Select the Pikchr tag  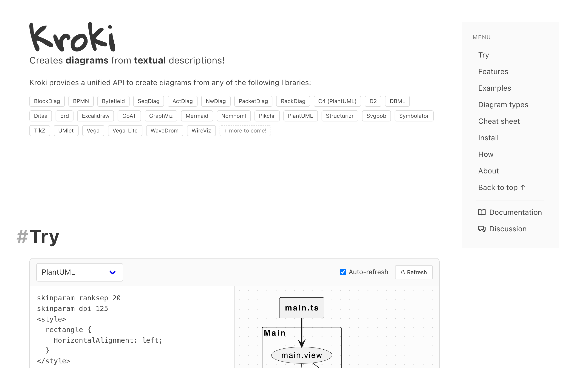[x=267, y=116]
